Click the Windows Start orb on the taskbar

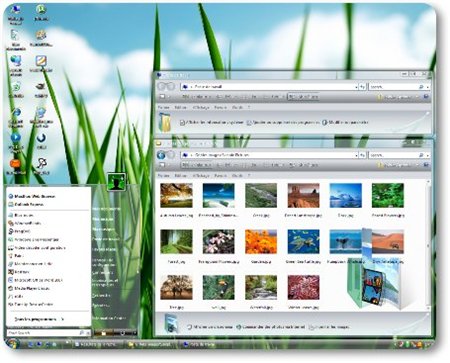click(12, 343)
